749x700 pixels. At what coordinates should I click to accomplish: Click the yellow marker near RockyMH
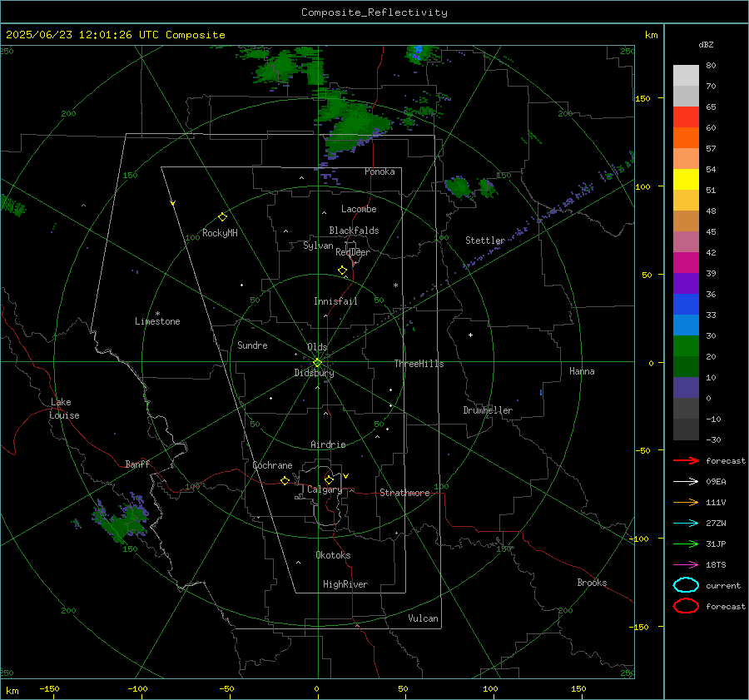pyautogui.click(x=222, y=217)
